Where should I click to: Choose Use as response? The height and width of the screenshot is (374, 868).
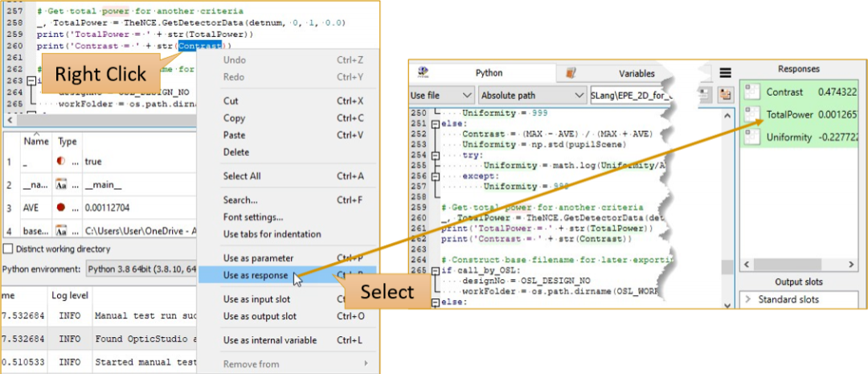pyautogui.click(x=288, y=275)
